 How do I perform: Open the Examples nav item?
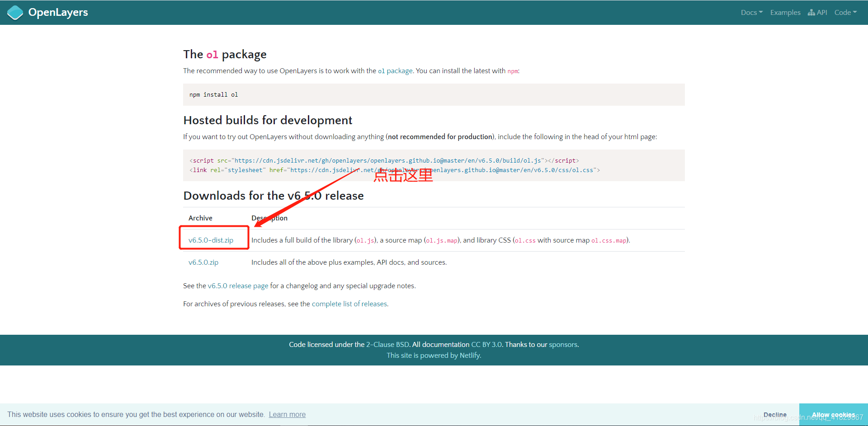(x=785, y=13)
